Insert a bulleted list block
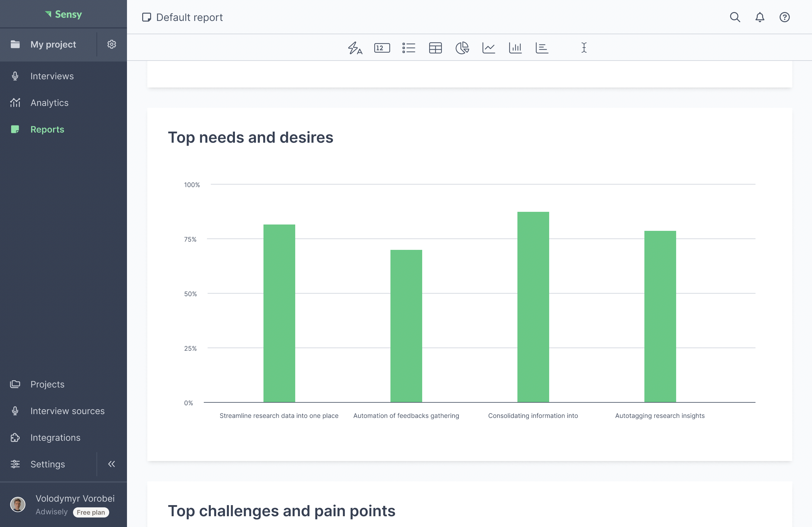 (x=409, y=48)
